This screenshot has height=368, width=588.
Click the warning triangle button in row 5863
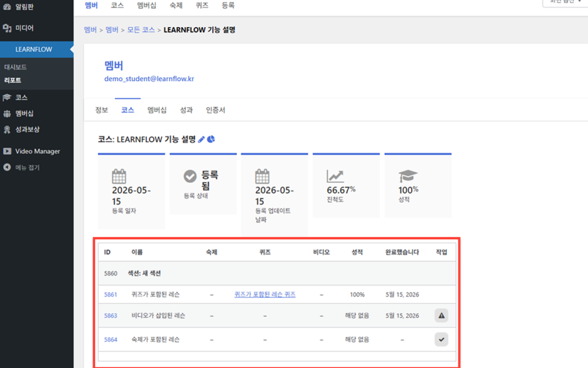pyautogui.click(x=442, y=316)
